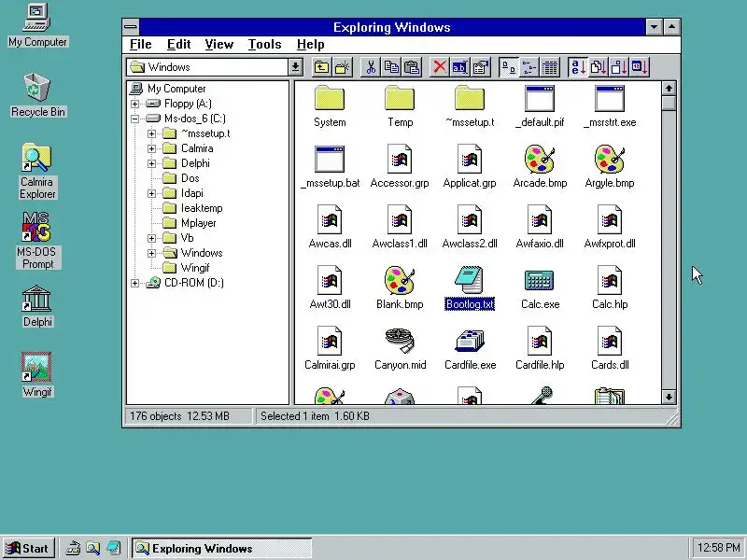This screenshot has height=560, width=747.
Task: Select the Cardfile.exe icon
Action: (x=470, y=341)
